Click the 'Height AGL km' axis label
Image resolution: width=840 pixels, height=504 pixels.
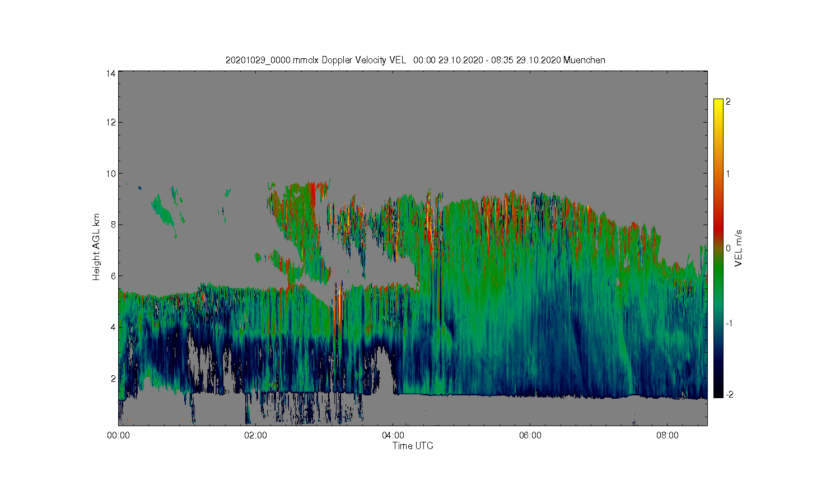click(96, 247)
